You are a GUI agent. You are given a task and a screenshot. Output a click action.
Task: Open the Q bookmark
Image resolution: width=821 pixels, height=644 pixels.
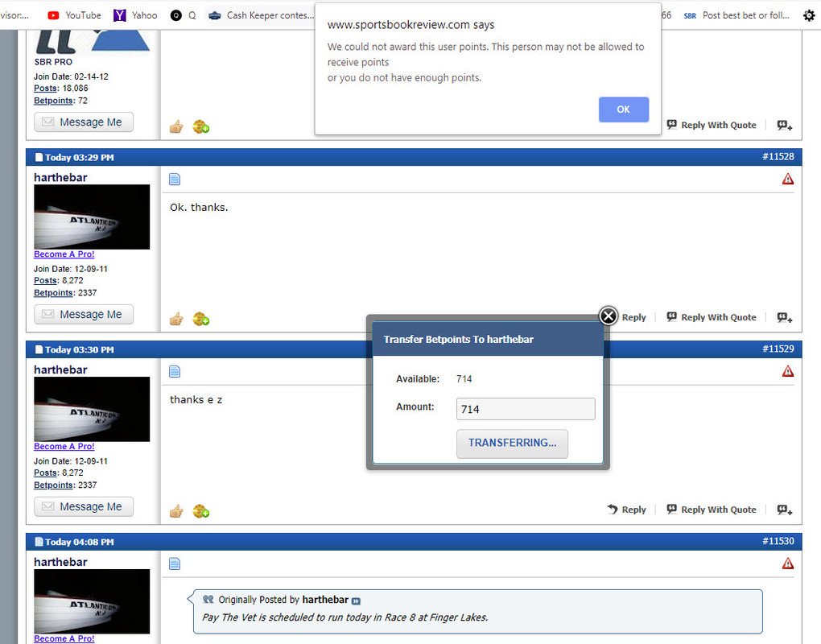click(x=183, y=15)
